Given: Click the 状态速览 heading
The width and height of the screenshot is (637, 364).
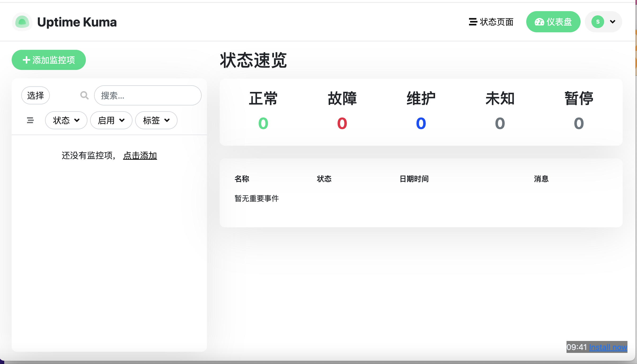Looking at the screenshot, I should [253, 60].
